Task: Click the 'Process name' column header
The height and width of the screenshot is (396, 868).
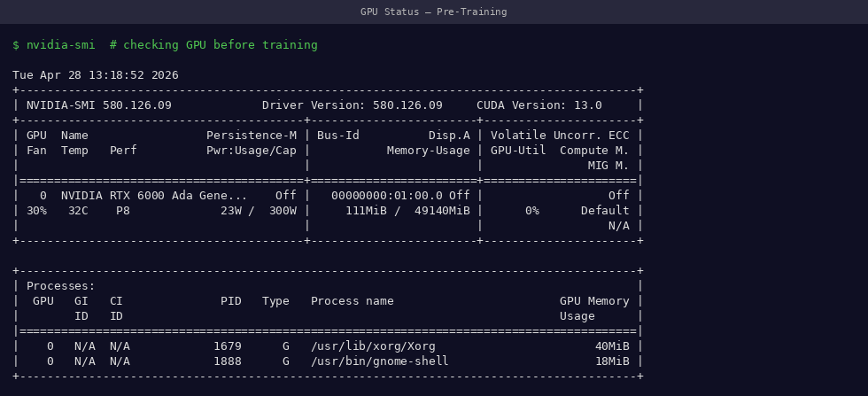Action: [x=353, y=301]
